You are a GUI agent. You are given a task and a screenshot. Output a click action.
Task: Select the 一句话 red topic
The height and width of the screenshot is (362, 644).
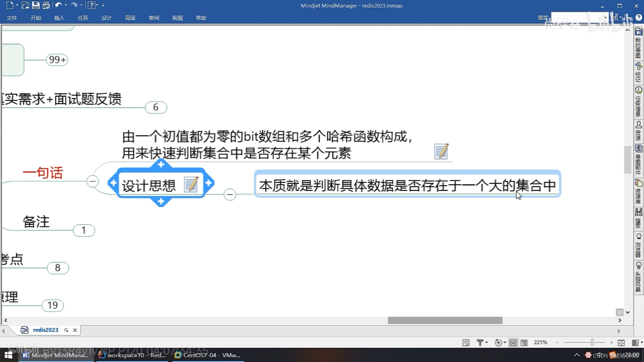(x=43, y=173)
